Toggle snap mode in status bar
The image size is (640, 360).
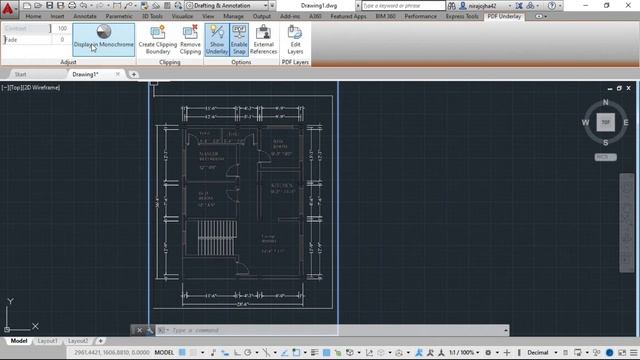click(x=193, y=353)
